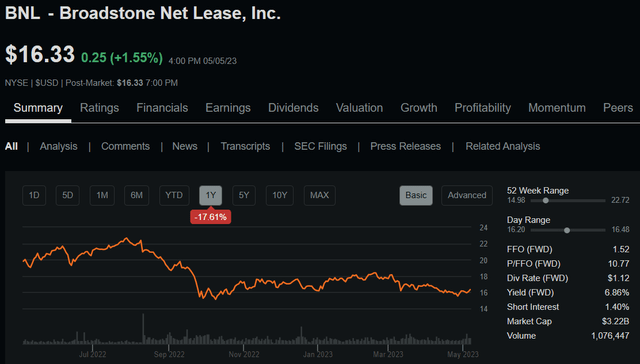View Press Releases
Screen dimensions: 640x364
click(405, 146)
